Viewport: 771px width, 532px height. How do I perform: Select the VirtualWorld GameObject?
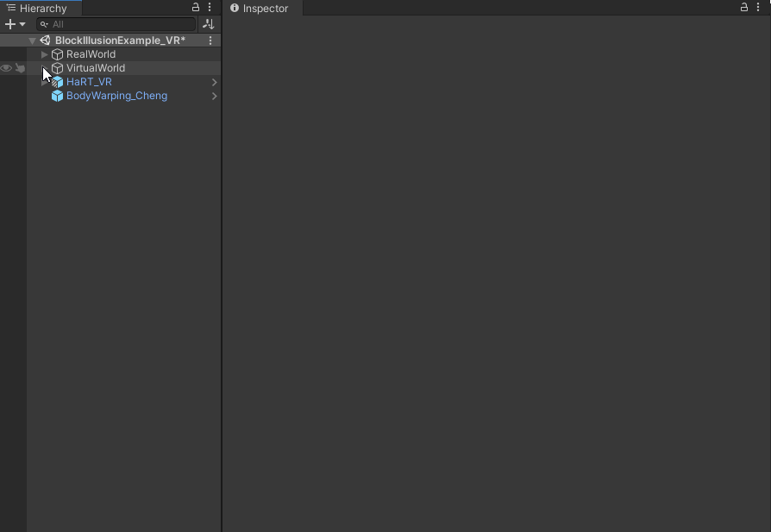[x=95, y=68]
